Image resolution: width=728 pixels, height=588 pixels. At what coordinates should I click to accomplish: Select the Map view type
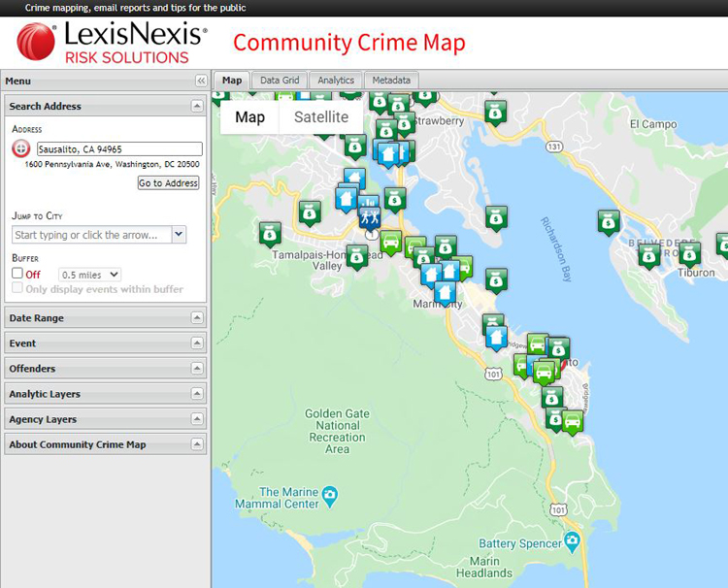click(x=249, y=117)
